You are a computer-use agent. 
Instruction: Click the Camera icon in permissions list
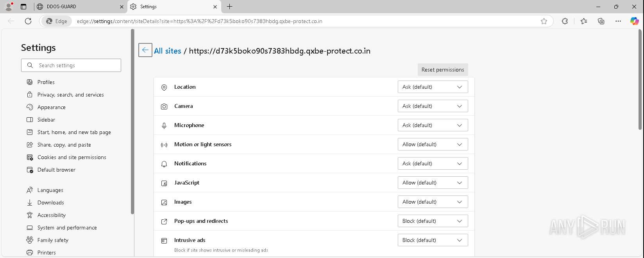tap(164, 106)
